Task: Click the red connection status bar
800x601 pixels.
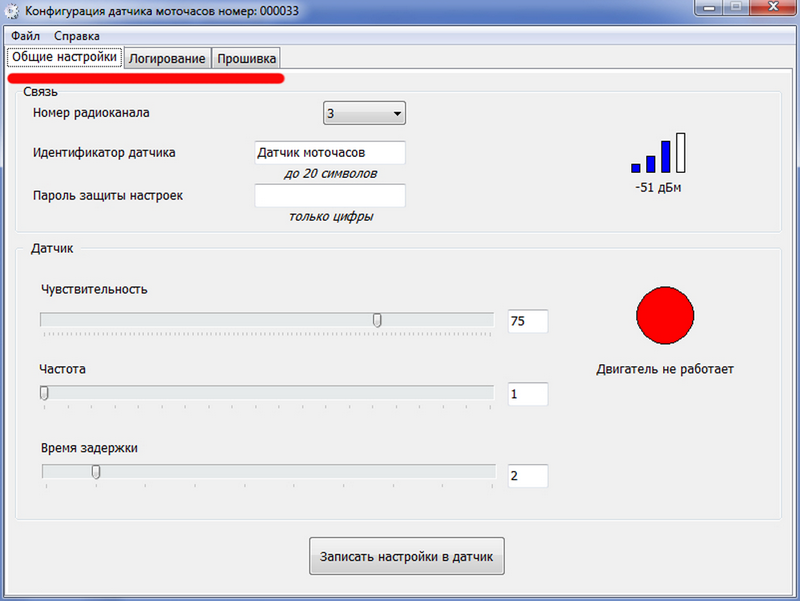Action: 146,78
